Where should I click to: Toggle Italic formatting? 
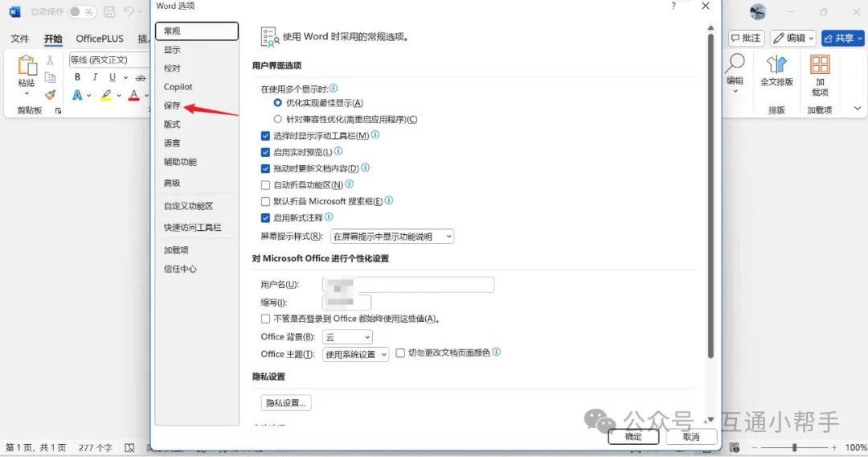pyautogui.click(x=95, y=77)
